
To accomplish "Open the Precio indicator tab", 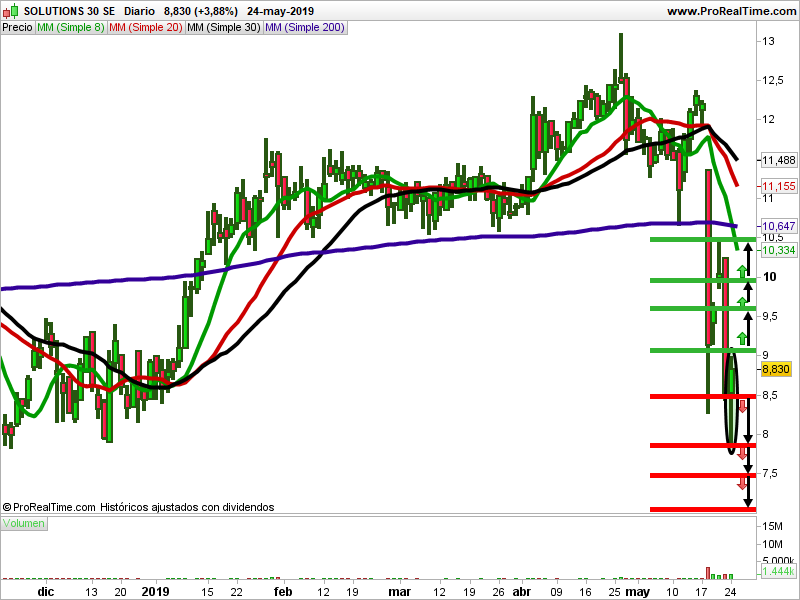I will tap(17, 27).
